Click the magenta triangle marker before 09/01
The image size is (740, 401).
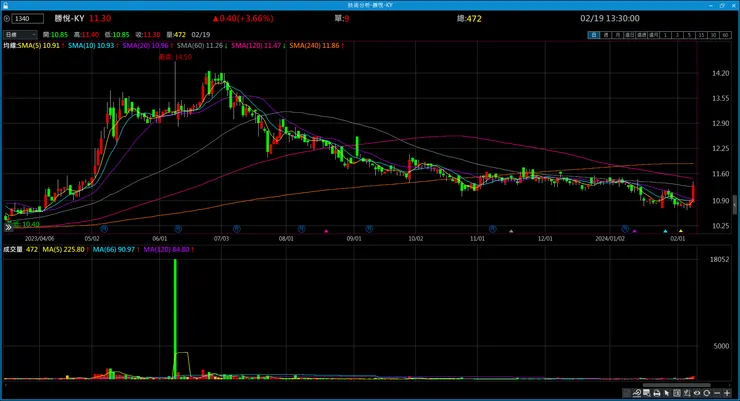[x=326, y=231]
